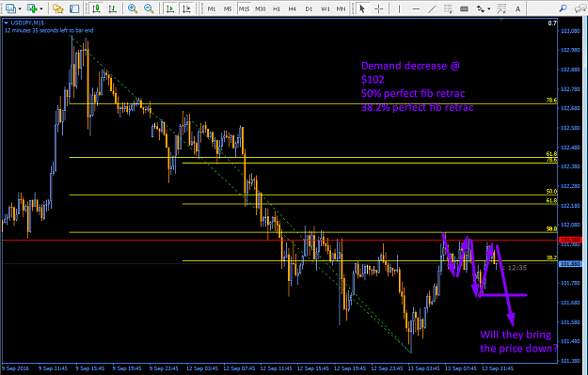Click the 12:35 bar countdown label
This screenshot has width=588, height=375.
pyautogui.click(x=517, y=268)
